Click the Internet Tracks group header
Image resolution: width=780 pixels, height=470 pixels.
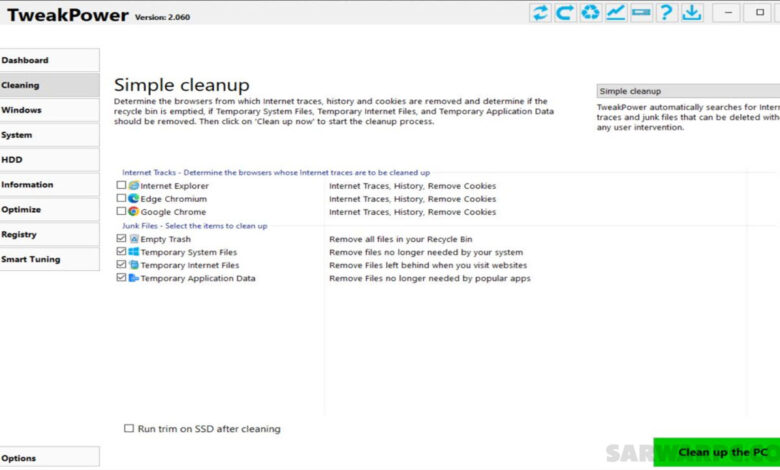(276, 173)
